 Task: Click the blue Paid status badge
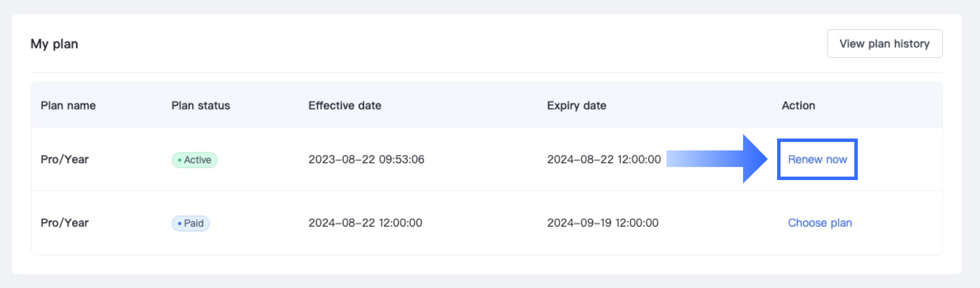(191, 223)
